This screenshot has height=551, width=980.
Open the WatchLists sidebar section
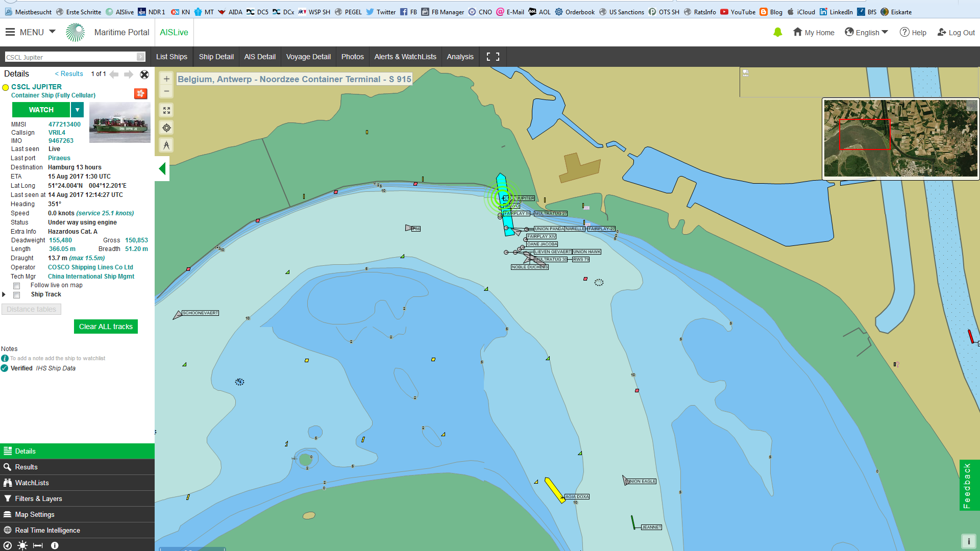click(77, 483)
